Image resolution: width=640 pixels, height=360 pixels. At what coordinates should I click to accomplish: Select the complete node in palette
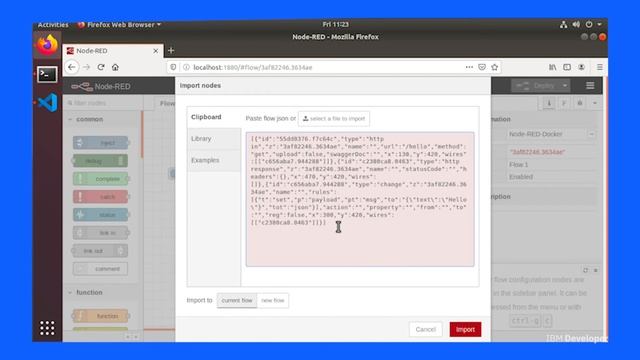pos(100,179)
